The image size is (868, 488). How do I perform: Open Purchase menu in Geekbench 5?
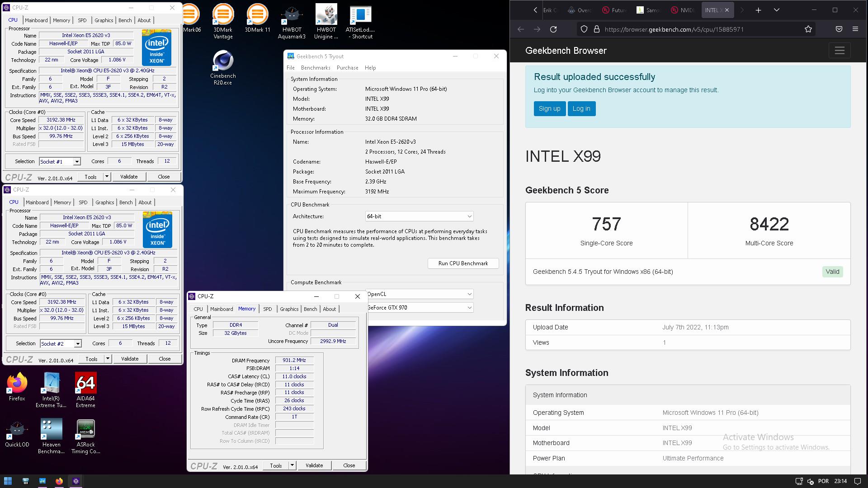pos(347,68)
